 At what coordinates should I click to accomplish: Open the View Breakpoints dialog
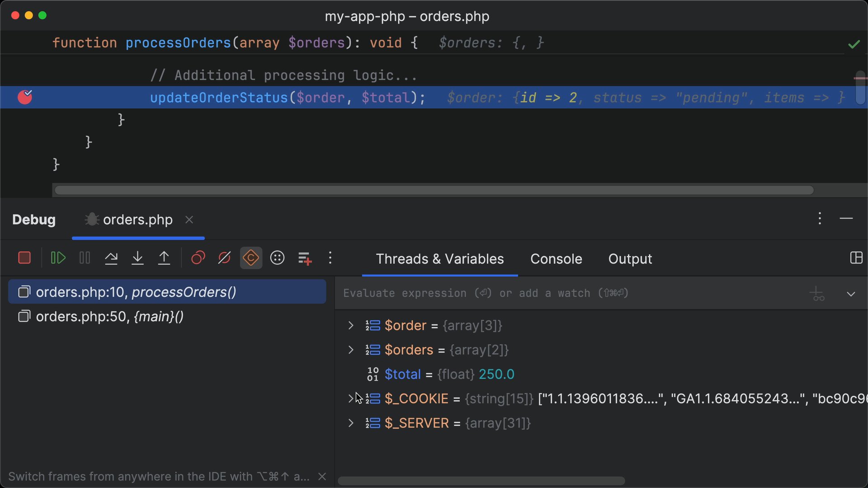click(198, 258)
